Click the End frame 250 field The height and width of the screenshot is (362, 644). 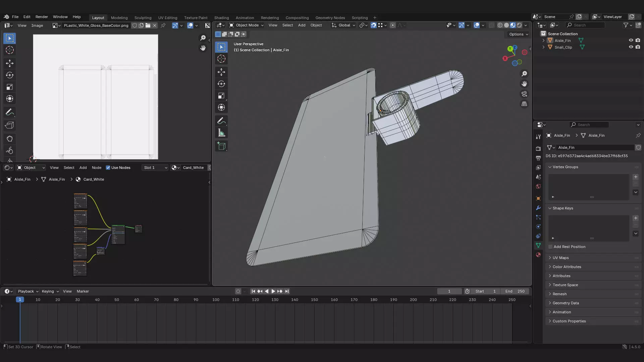coord(515,291)
